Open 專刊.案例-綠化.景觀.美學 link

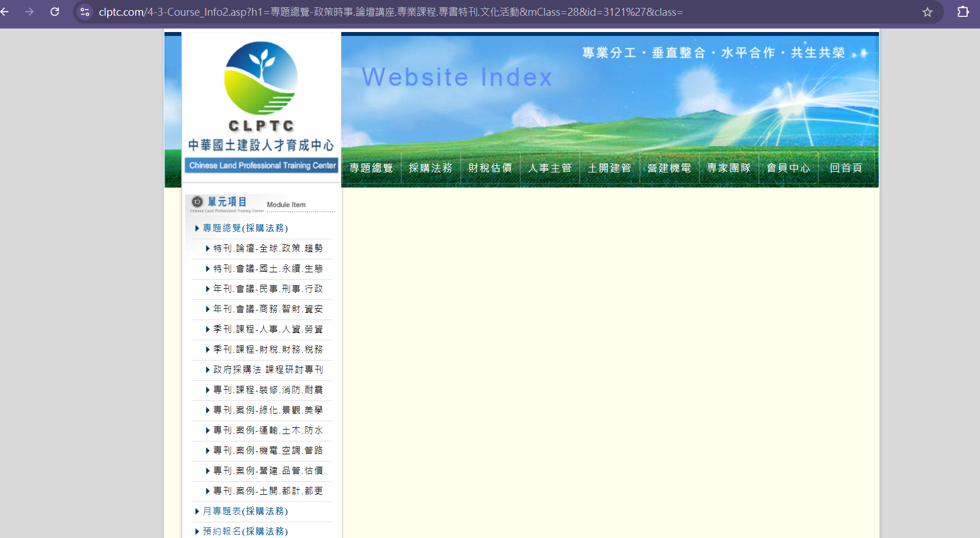click(268, 410)
